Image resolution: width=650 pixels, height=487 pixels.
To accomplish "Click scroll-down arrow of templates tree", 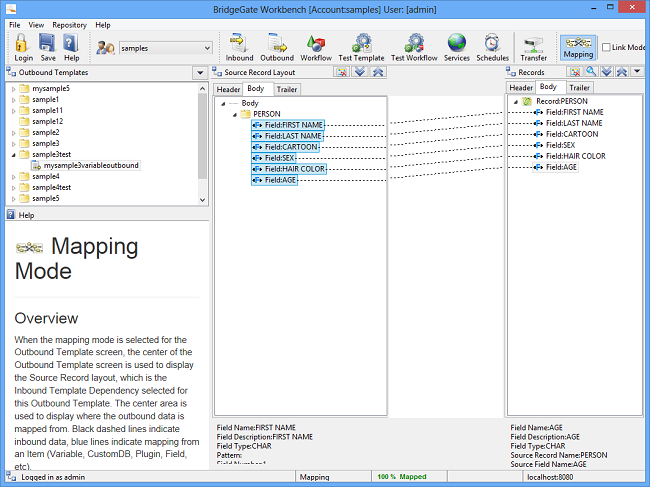I will pyautogui.click(x=202, y=200).
